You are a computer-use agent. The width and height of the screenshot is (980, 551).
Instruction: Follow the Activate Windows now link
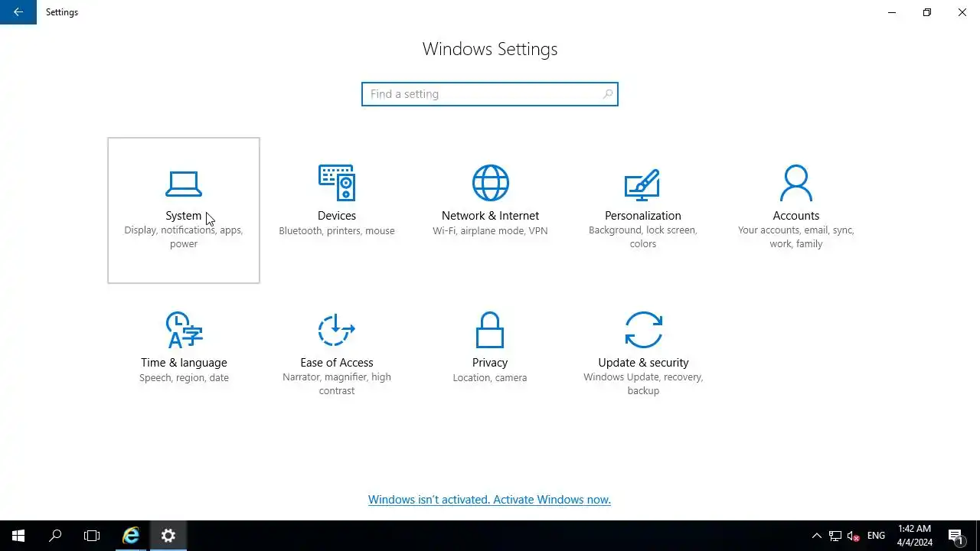tap(552, 500)
